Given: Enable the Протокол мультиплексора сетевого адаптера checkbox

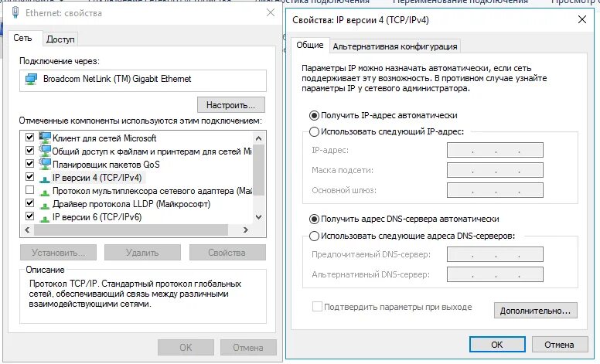Looking at the screenshot, I should pyautogui.click(x=30, y=190).
